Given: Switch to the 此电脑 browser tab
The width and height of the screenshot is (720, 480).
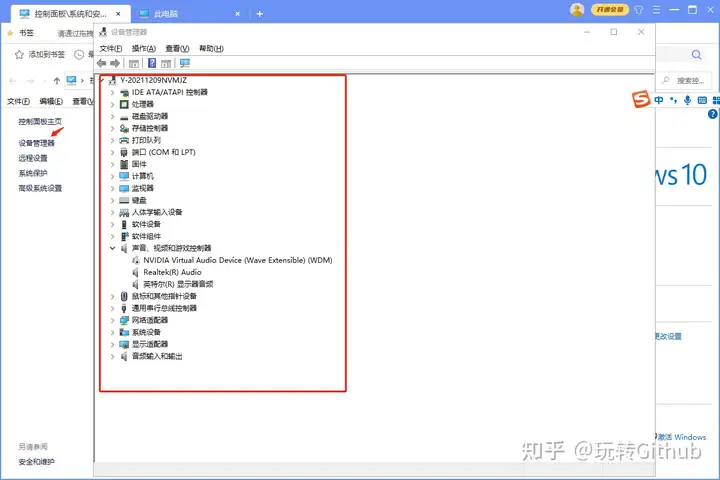Looking at the screenshot, I should tap(190, 14).
